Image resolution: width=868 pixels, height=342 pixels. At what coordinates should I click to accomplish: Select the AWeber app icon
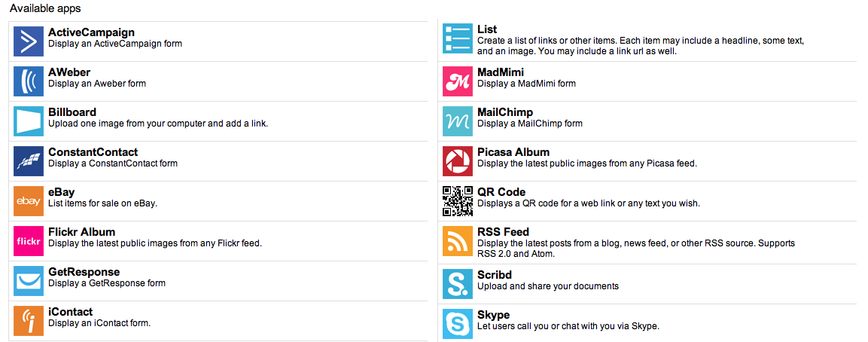tap(29, 81)
